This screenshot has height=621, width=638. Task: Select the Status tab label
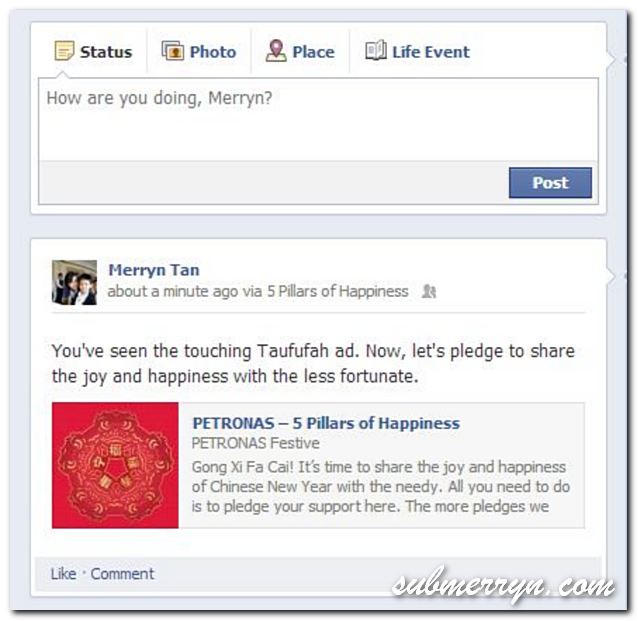(x=106, y=52)
